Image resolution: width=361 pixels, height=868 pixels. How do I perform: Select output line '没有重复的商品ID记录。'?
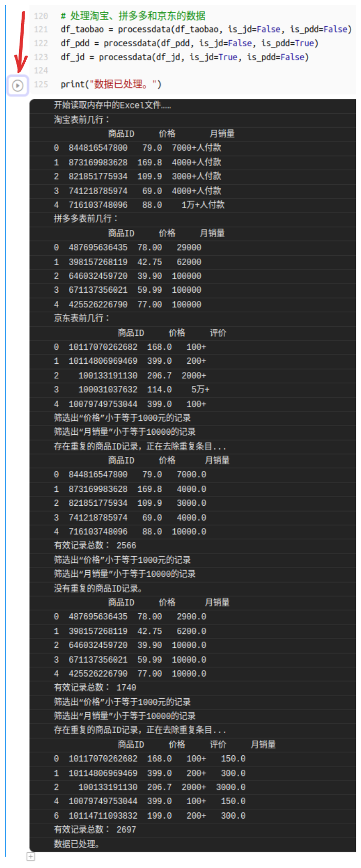tap(99, 588)
